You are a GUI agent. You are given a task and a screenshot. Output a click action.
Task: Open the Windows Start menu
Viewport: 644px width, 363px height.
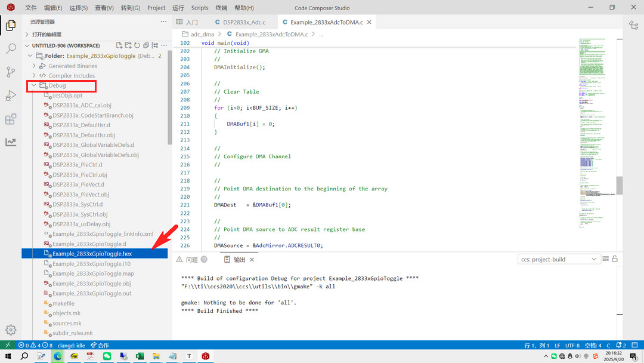coord(8,356)
